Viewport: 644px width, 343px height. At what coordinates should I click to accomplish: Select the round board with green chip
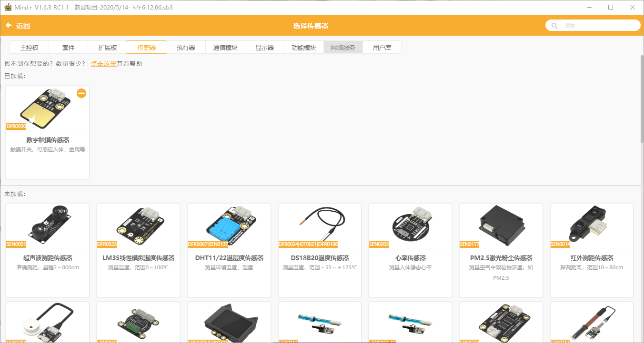(139, 322)
